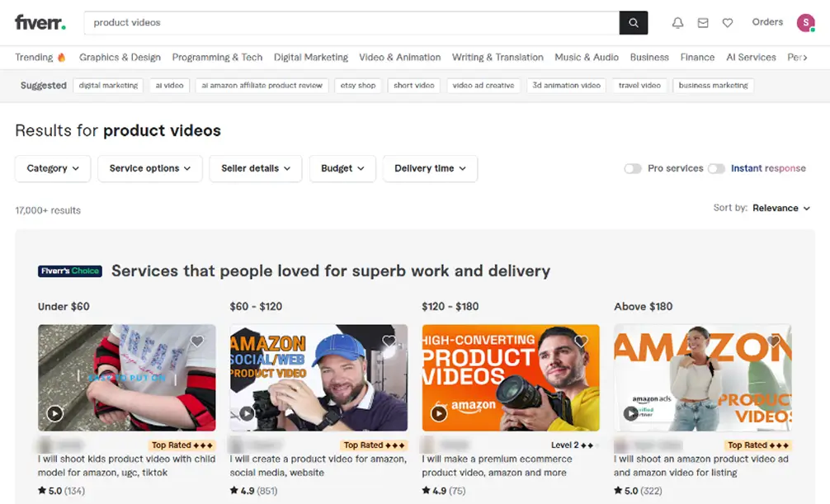Select Graphics & Design category
Image resolution: width=830 pixels, height=504 pixels.
tap(120, 58)
